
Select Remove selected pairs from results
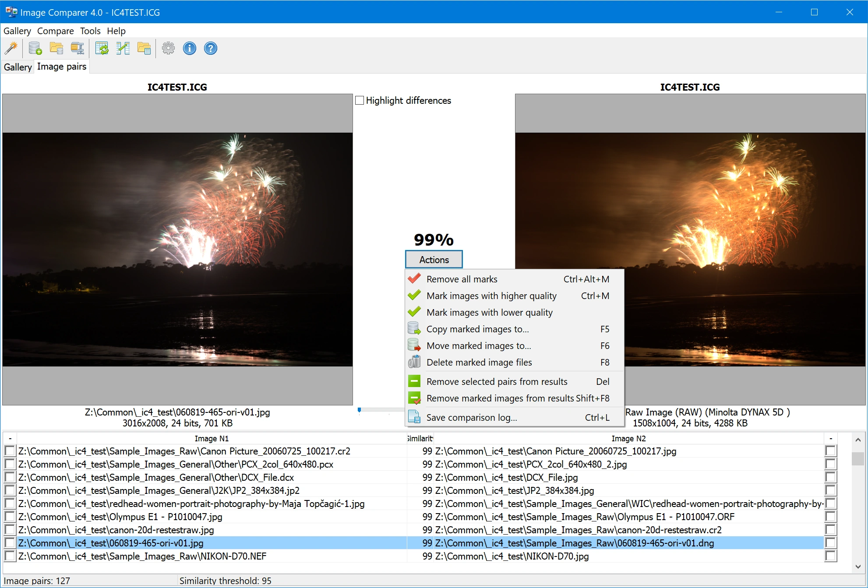tap(515, 381)
